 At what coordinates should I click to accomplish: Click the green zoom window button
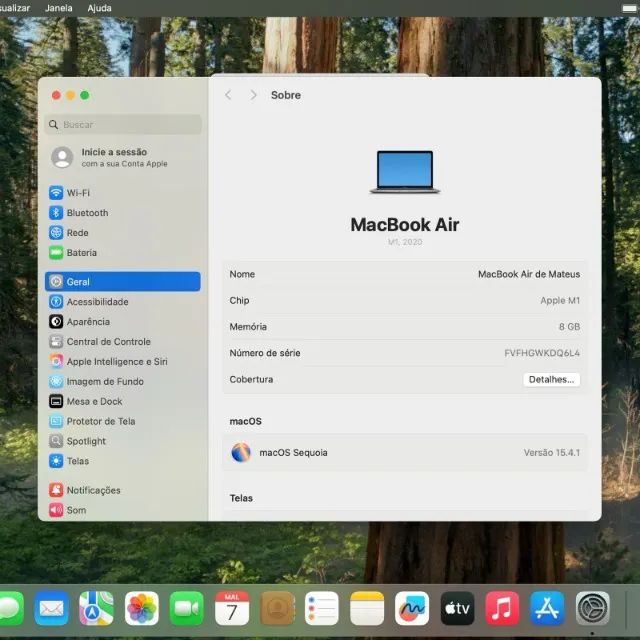coord(84,95)
